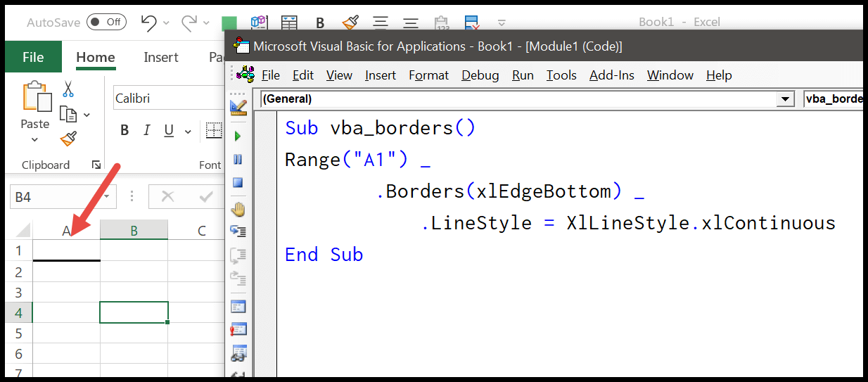Expand the Paste options arrow
Image resolution: width=868 pixels, height=382 pixels.
coord(35,139)
